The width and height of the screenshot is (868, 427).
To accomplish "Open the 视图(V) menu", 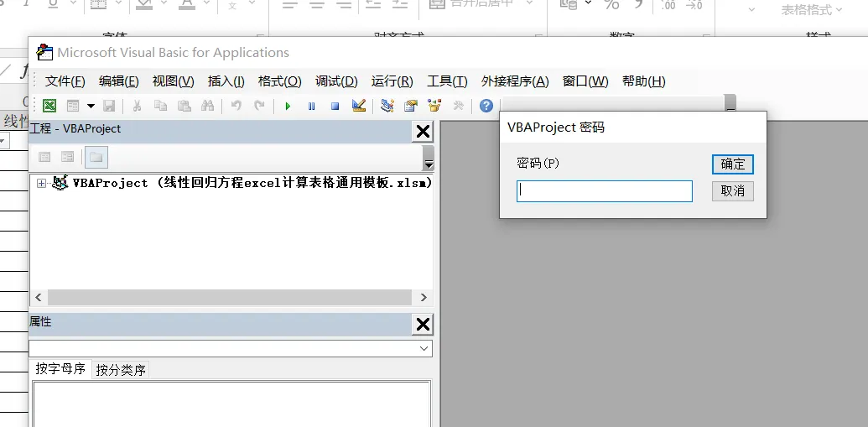I will [174, 81].
